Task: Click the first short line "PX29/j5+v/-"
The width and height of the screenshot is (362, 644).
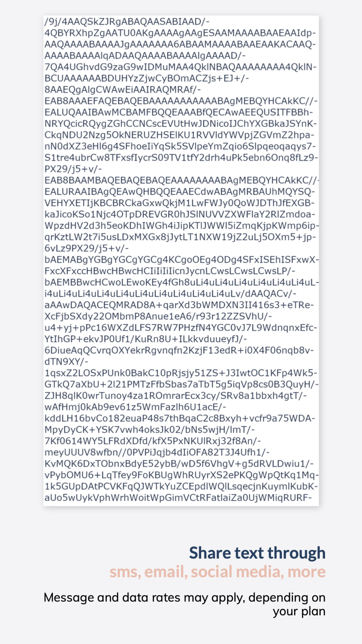Action: pyautogui.click(x=73, y=169)
